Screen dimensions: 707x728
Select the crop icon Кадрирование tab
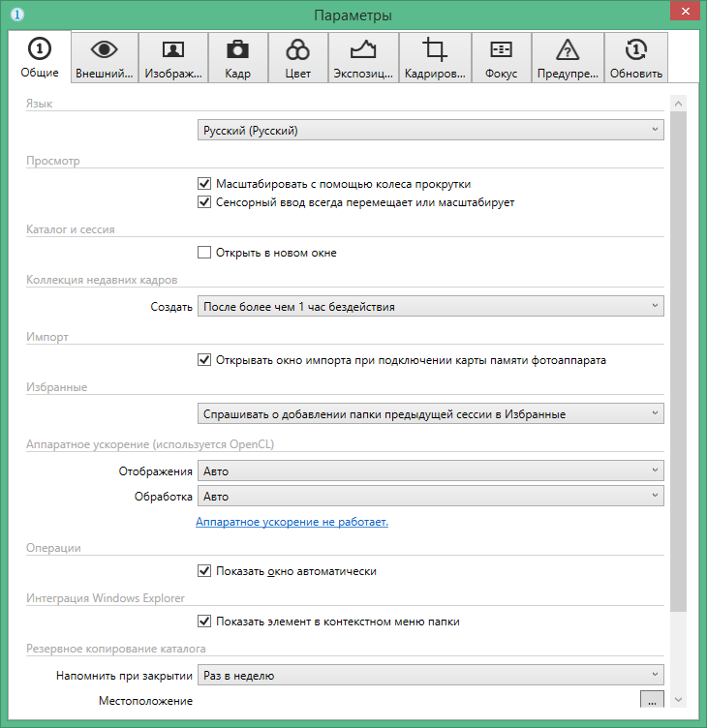click(x=435, y=57)
